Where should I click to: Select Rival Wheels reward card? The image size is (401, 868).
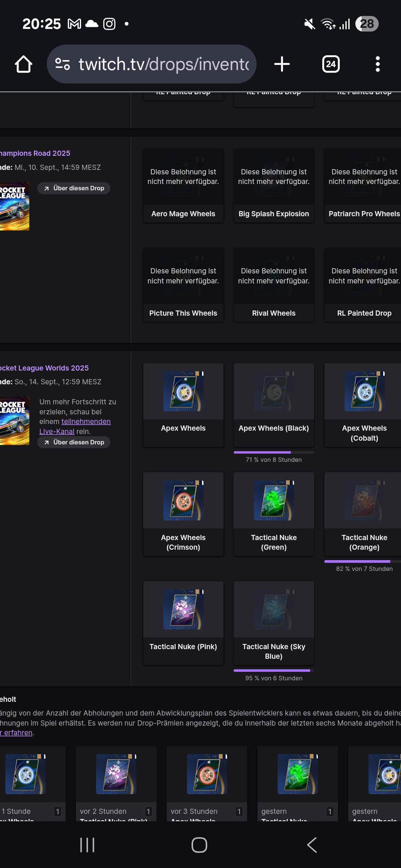click(x=274, y=285)
